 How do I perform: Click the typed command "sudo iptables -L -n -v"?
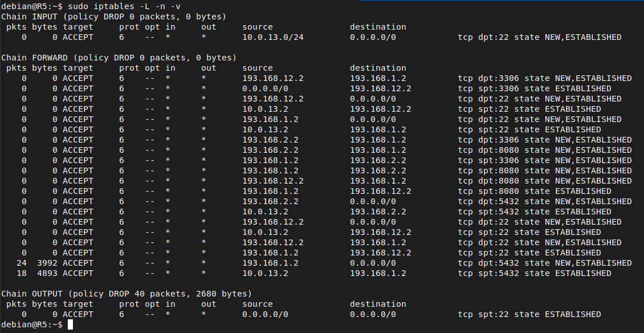124,6
